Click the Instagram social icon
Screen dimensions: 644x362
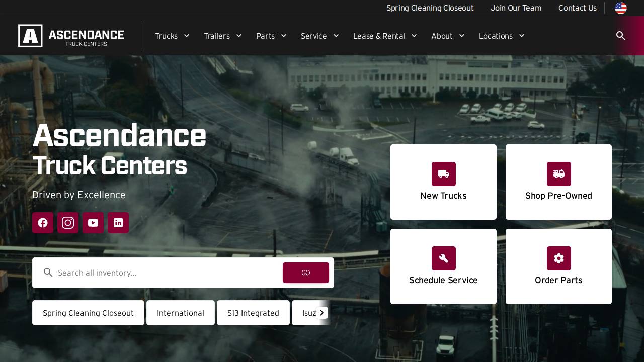point(68,223)
